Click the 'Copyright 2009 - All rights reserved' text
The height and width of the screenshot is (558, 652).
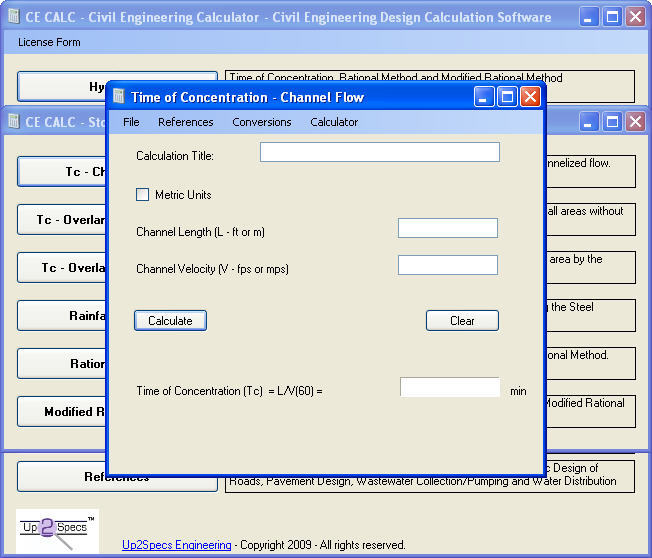(x=322, y=545)
